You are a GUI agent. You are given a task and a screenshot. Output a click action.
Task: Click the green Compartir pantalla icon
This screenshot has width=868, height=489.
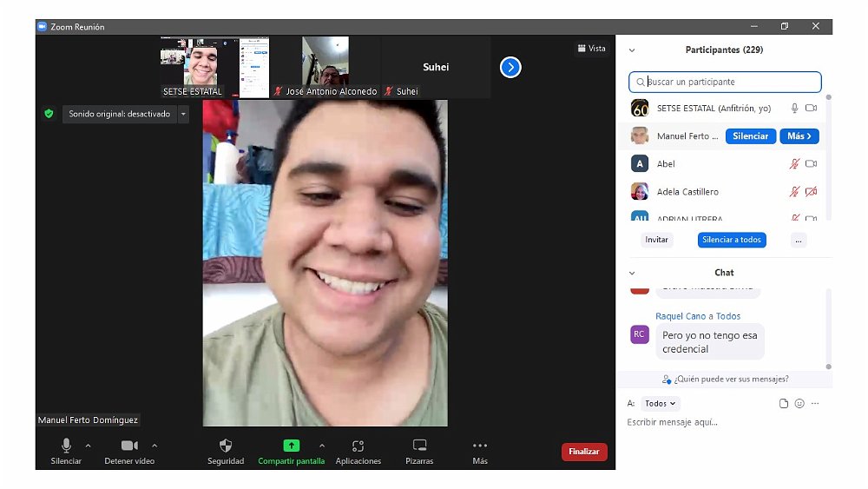point(291,446)
